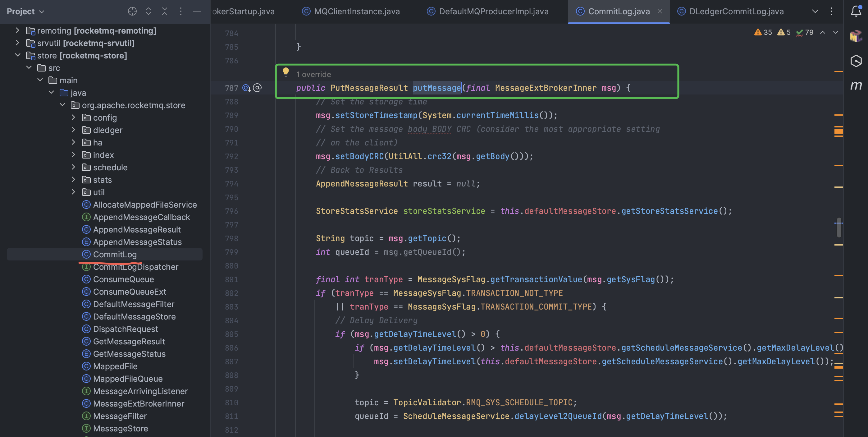Open the Maven tool window
The height and width of the screenshot is (437, 868).
(x=856, y=85)
